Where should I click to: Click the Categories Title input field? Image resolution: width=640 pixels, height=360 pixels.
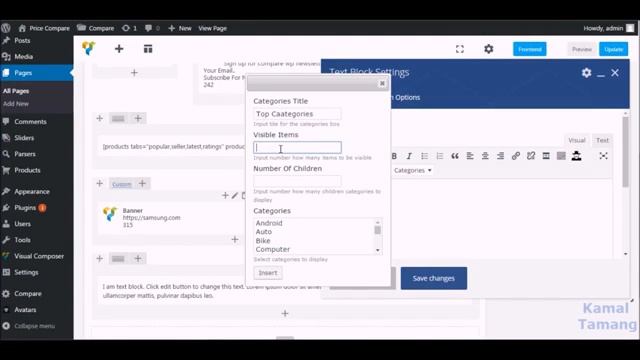click(x=297, y=114)
